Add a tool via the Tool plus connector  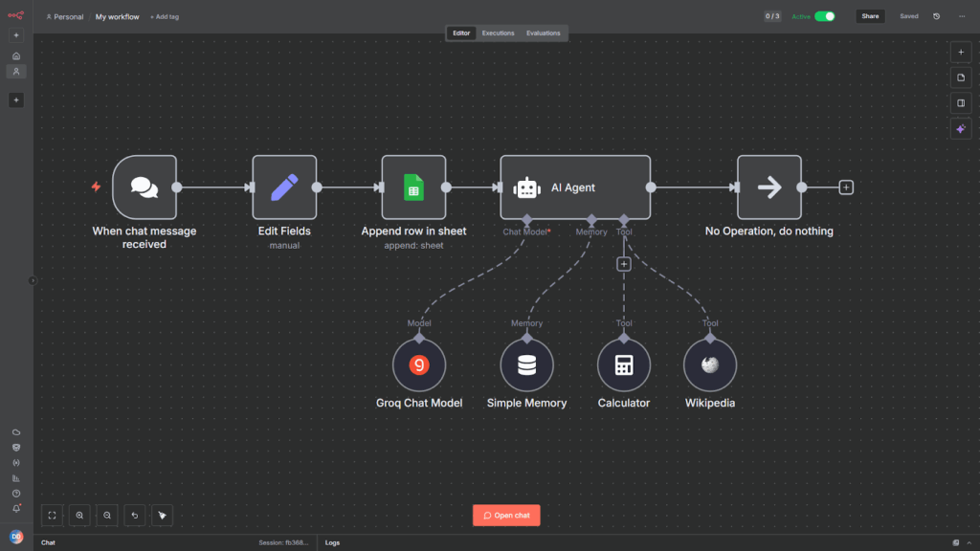624,264
